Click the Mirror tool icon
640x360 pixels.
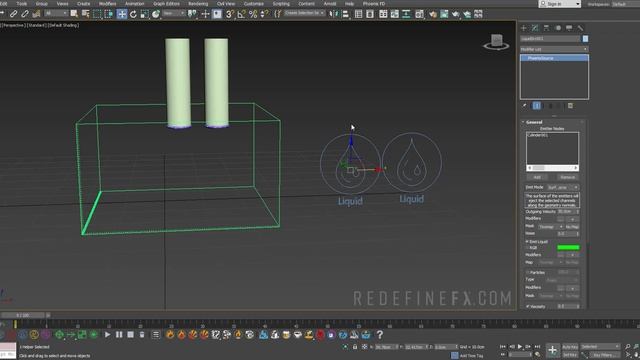tap(334, 14)
